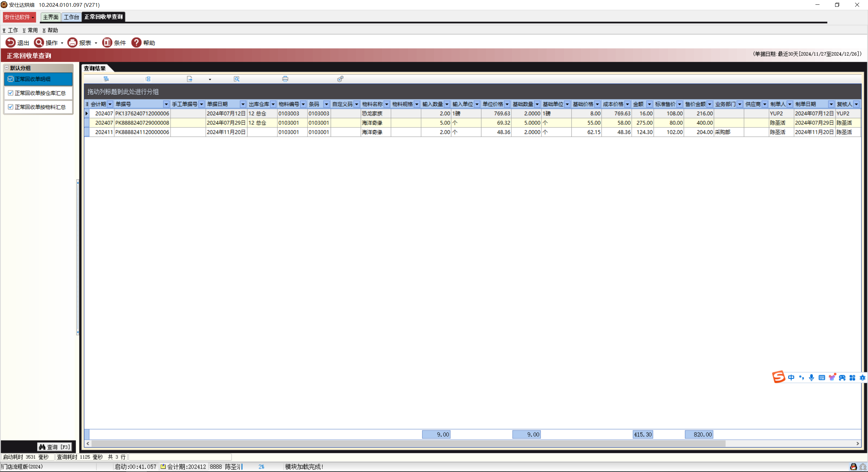Click the gear settings icon in results toolbar
The width and height of the screenshot is (868, 472).
(340, 79)
